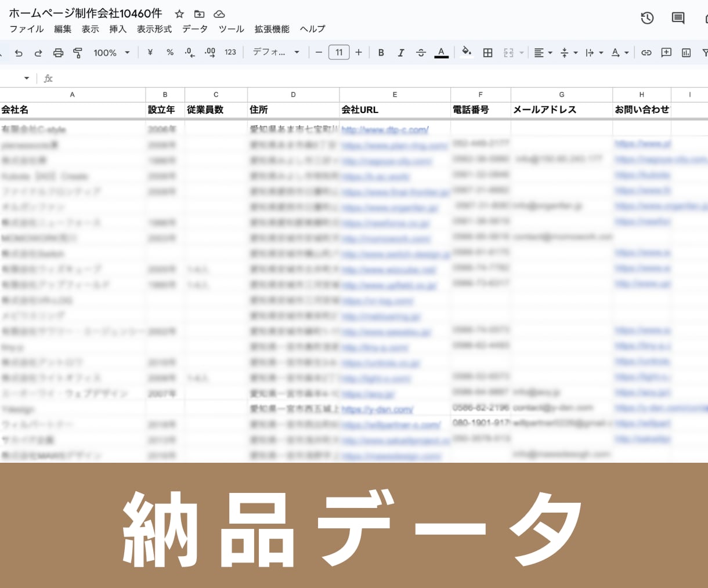This screenshot has width=708, height=588.
Task: Click the move to folder icon
Action: [x=199, y=14]
